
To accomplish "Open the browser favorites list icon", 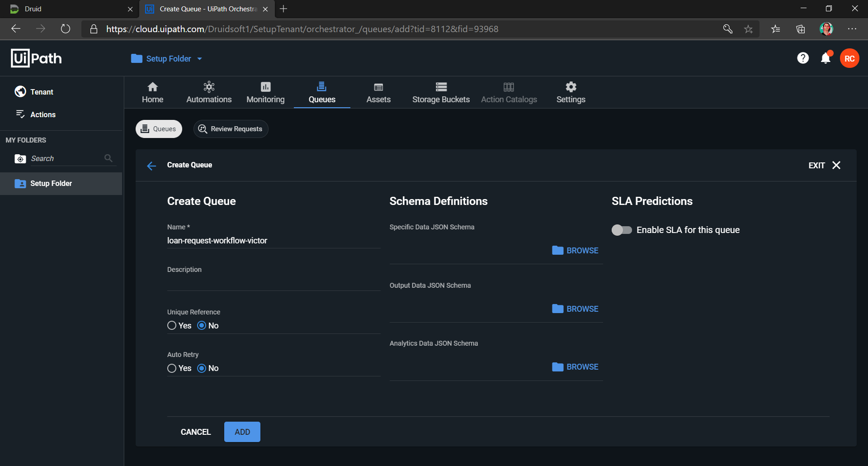I will click(x=776, y=29).
